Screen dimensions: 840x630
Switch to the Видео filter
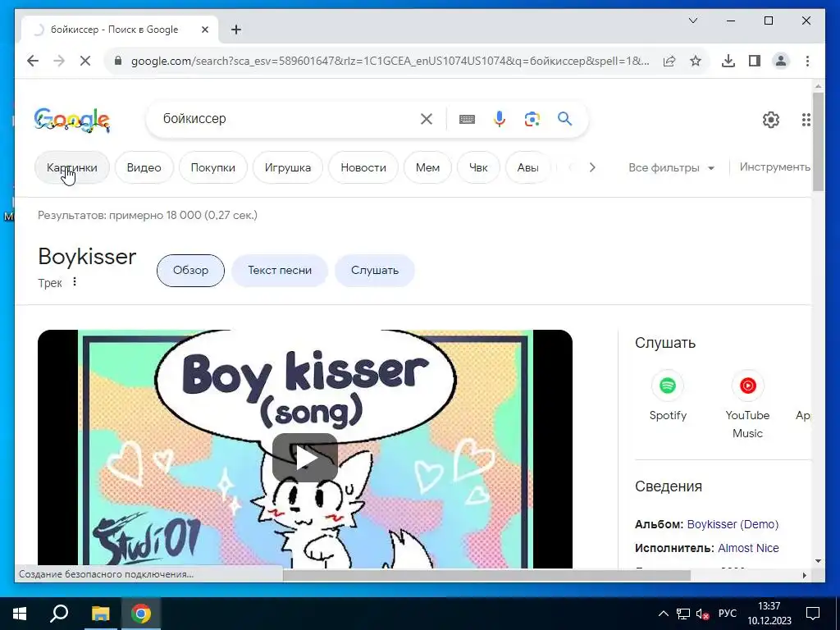point(144,167)
